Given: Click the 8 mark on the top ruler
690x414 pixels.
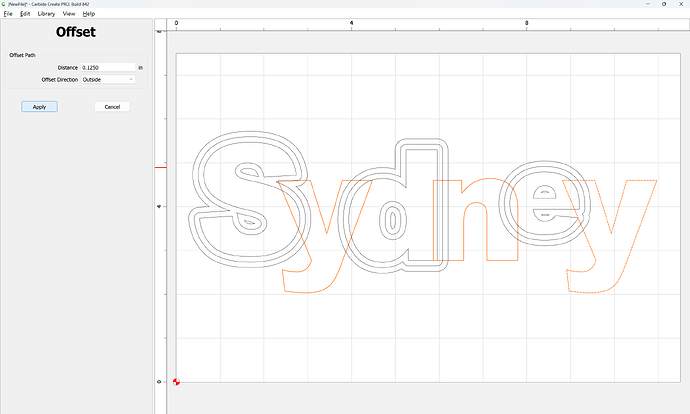Looking at the screenshot, I should (x=526, y=22).
